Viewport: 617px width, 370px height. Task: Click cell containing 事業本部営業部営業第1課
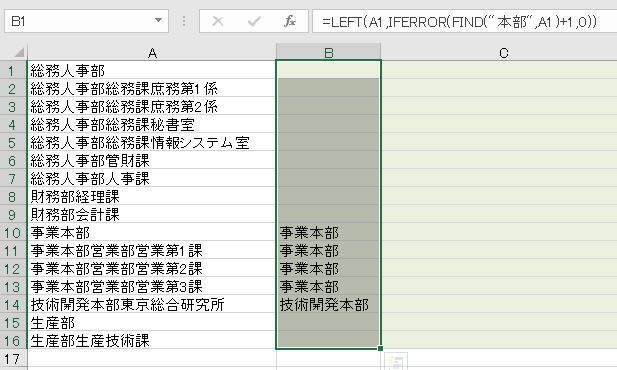(x=152, y=251)
